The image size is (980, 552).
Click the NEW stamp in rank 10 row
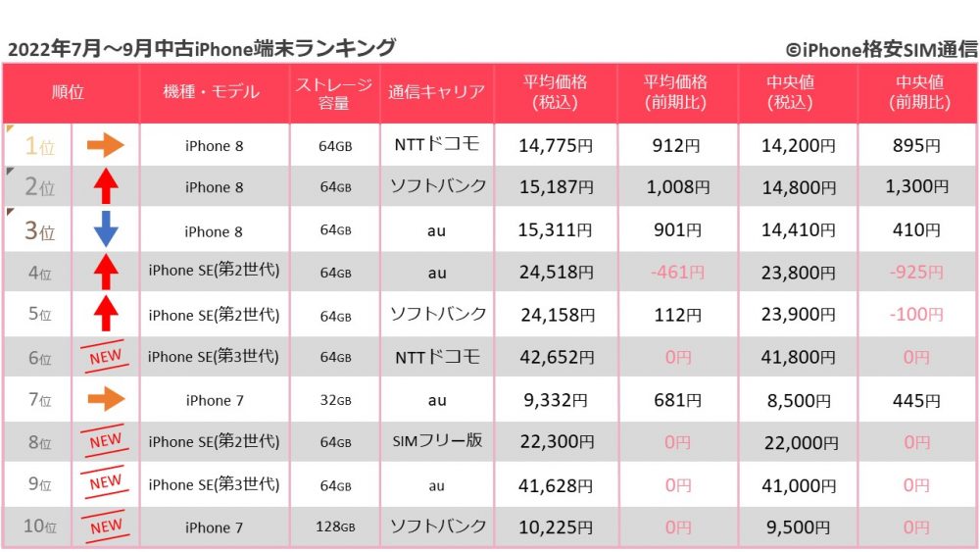(x=106, y=527)
